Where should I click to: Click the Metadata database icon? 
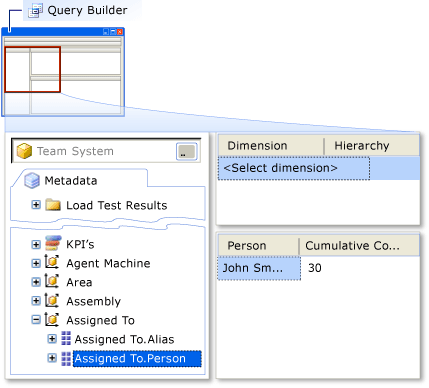click(x=32, y=180)
